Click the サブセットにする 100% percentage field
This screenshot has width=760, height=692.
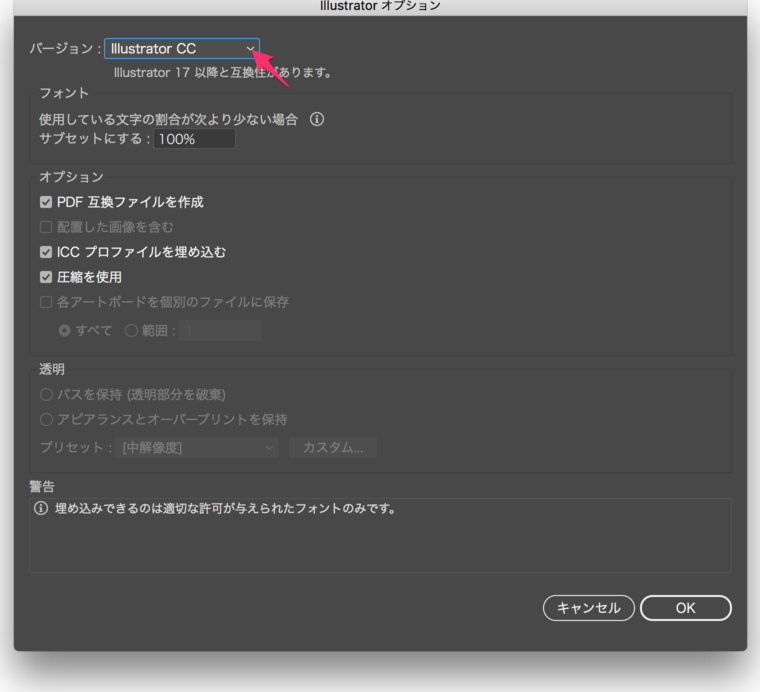coord(194,139)
